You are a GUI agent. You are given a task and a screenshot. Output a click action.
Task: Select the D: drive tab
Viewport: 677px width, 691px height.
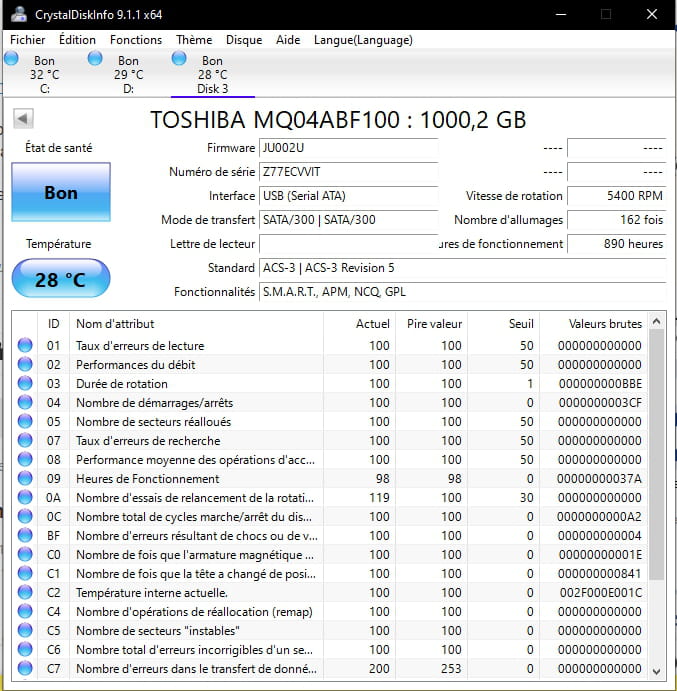pyautogui.click(x=128, y=74)
